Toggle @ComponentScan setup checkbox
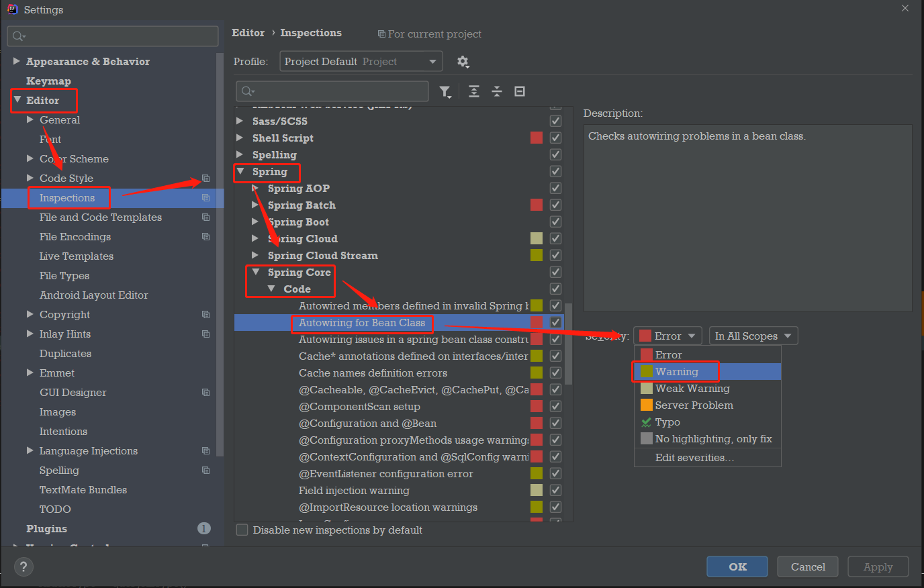The image size is (924, 588). pyautogui.click(x=555, y=406)
